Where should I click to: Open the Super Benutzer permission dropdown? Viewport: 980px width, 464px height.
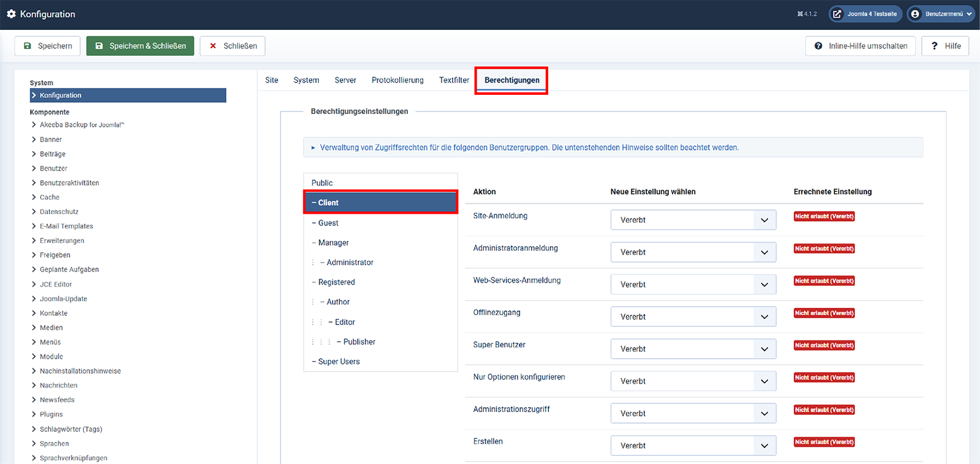(693, 349)
